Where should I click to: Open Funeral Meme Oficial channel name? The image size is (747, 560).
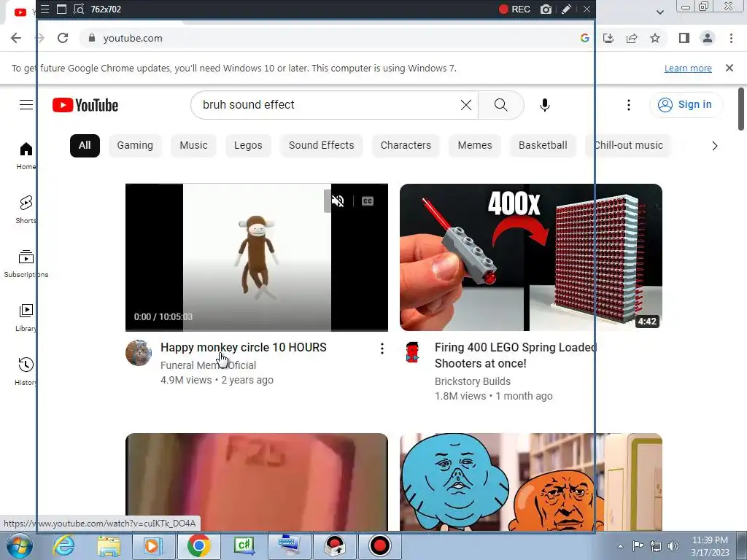[208, 365]
